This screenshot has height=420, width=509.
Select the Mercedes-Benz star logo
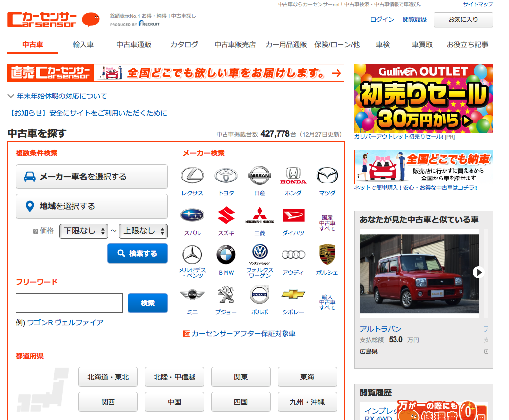point(192,255)
